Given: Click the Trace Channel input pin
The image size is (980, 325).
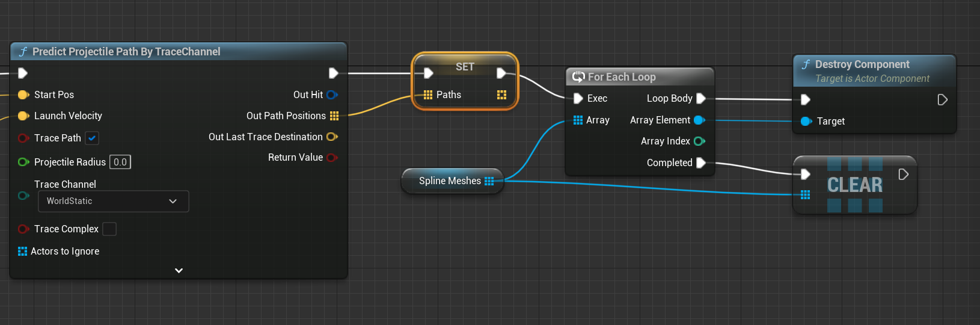Looking at the screenshot, I should pos(23,196).
